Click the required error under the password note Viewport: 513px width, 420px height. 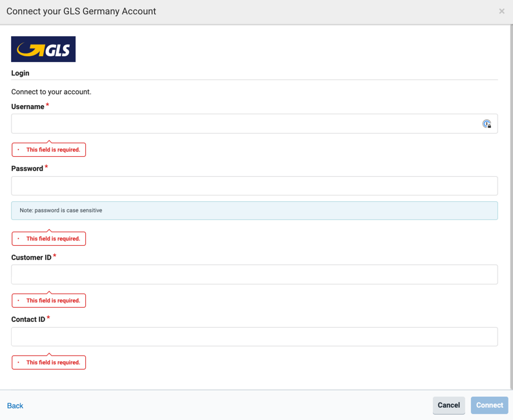pyautogui.click(x=49, y=239)
